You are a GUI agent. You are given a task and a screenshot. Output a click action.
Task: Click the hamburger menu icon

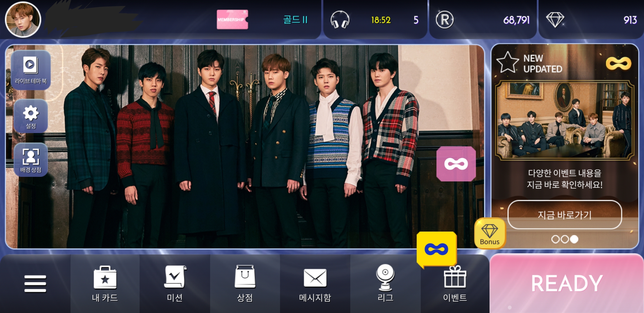pos(34,284)
